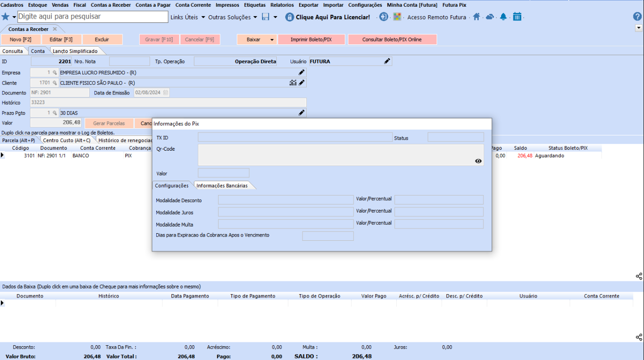Click the Dias para Expiracao field
Image resolution: width=644 pixels, height=360 pixels.
tap(328, 236)
